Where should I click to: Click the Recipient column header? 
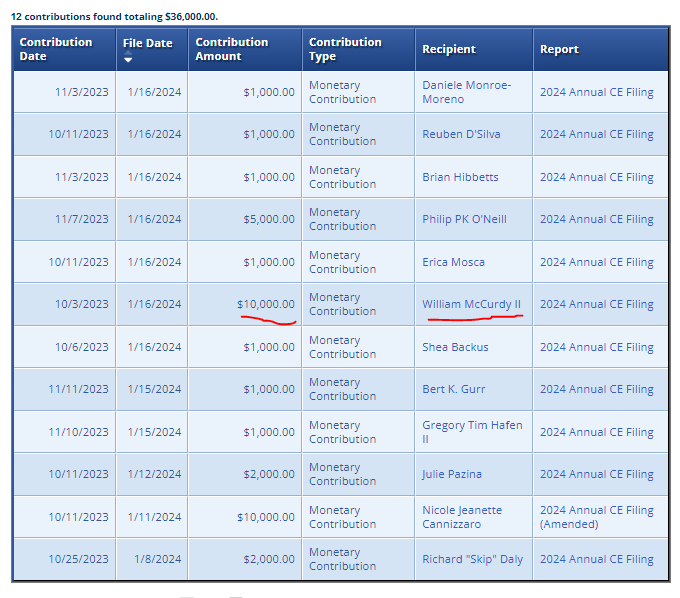449,49
